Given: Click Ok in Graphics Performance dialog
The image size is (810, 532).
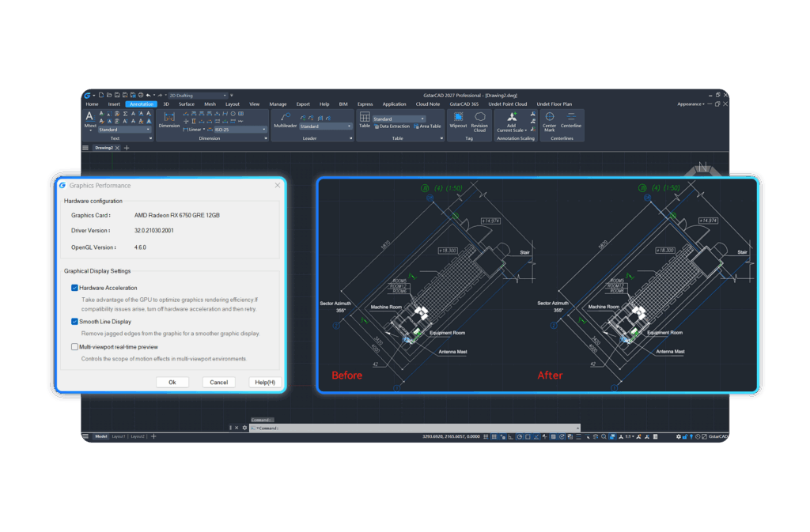Looking at the screenshot, I should coord(172,383).
